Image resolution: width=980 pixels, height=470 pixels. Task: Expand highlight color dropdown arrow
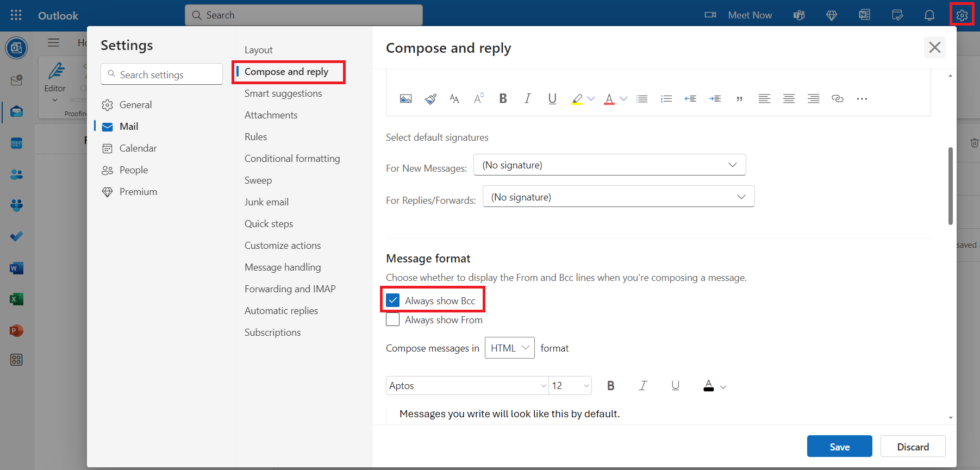coord(591,98)
